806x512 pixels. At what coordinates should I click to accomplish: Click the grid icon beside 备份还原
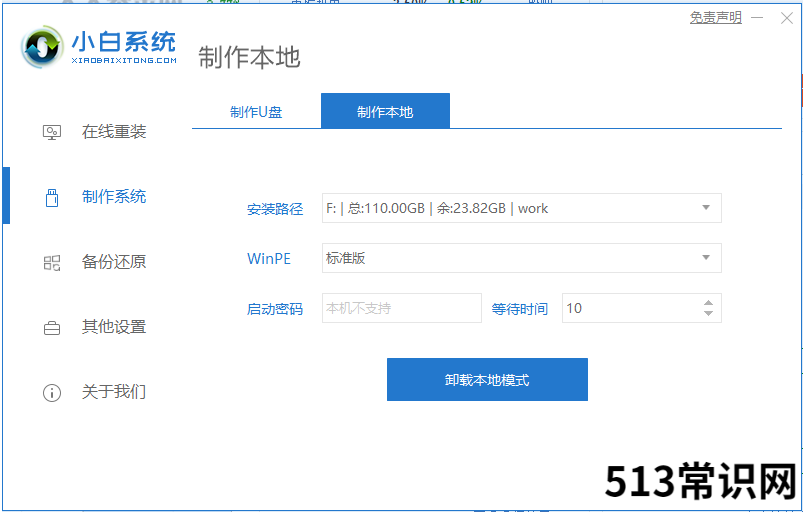pos(52,262)
